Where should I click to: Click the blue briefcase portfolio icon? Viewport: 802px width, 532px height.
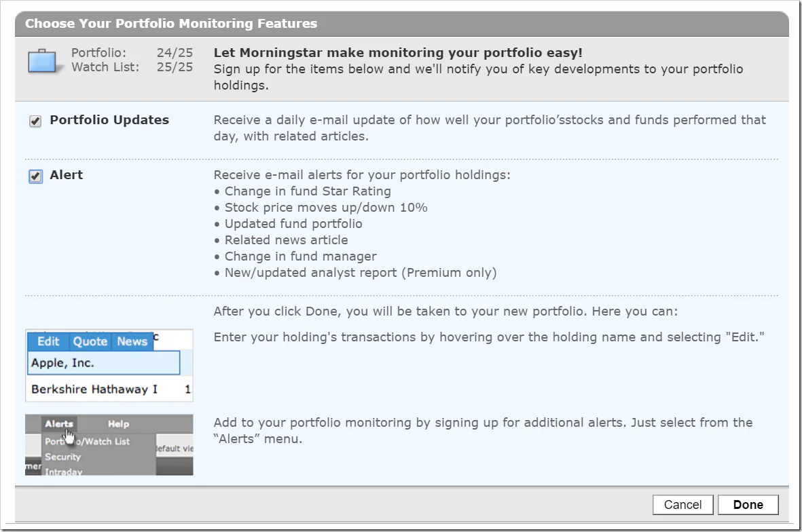[43, 61]
